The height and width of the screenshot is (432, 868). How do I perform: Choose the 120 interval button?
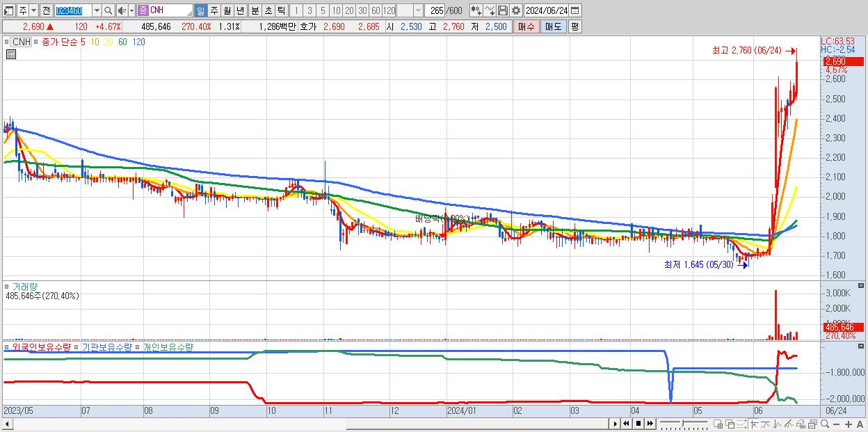coord(389,10)
